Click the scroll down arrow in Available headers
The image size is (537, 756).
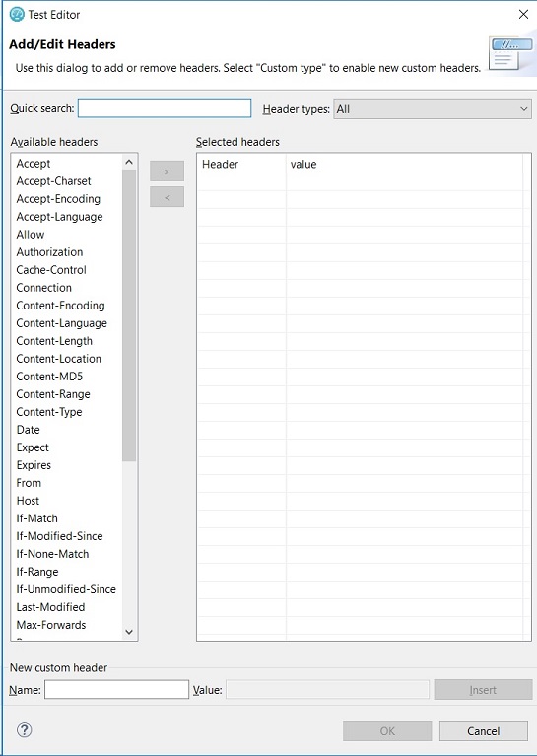click(129, 632)
